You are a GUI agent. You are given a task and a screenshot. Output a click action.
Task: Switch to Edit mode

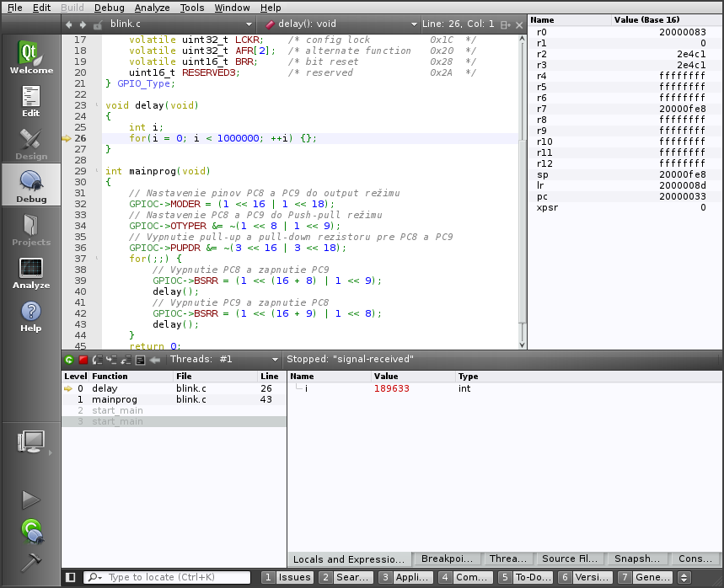(x=31, y=101)
